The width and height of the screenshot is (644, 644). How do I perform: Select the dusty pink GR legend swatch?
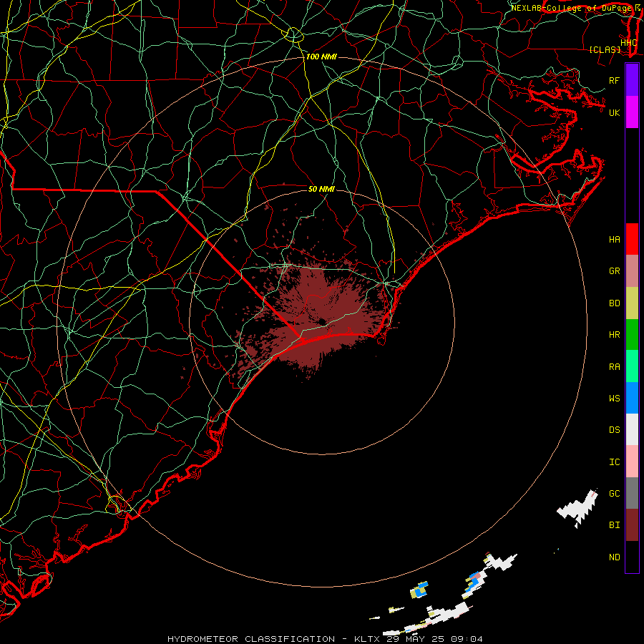tap(632, 270)
